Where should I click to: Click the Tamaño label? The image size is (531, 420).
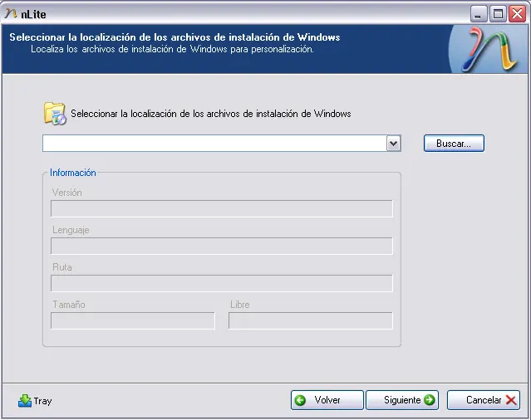click(69, 305)
